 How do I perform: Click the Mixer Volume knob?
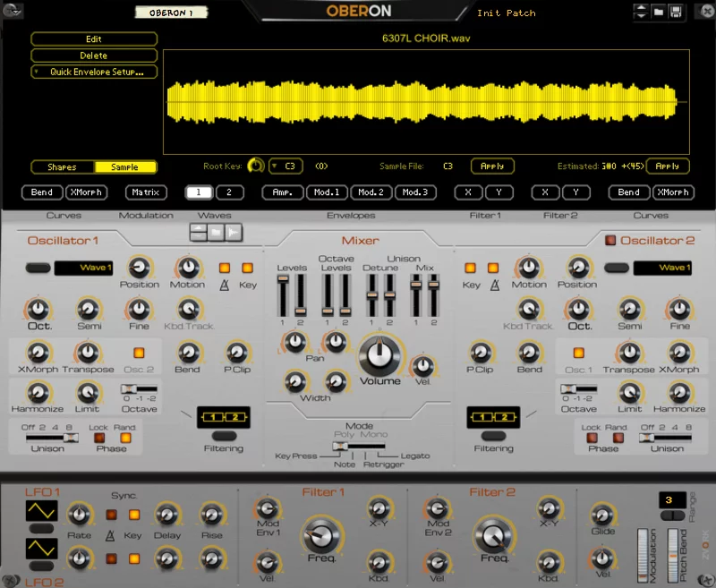click(x=379, y=356)
